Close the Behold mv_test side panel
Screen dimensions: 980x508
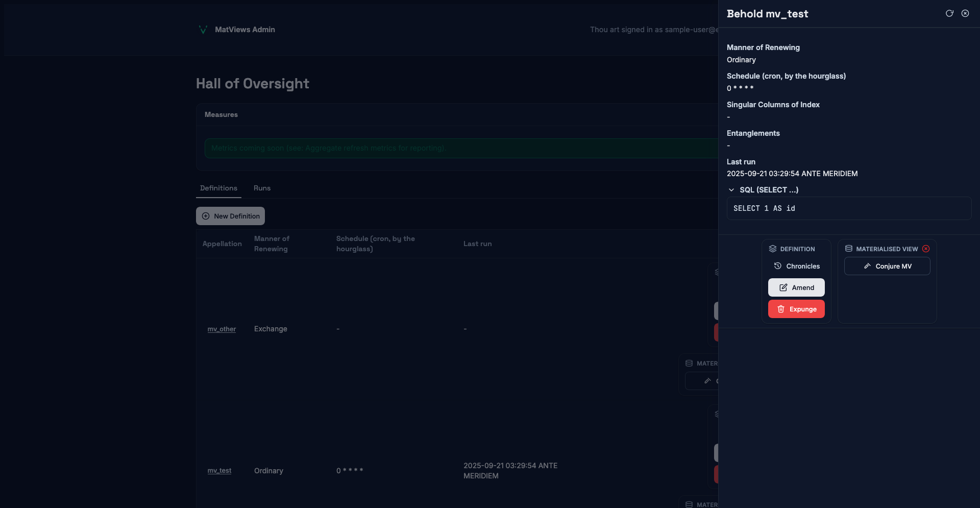pyautogui.click(x=965, y=14)
